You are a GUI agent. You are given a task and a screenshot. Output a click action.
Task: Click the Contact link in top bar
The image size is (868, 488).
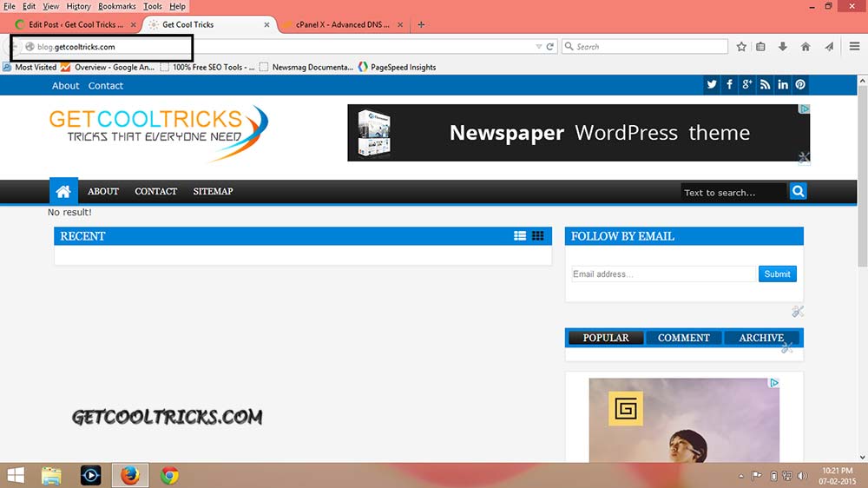pyautogui.click(x=106, y=86)
